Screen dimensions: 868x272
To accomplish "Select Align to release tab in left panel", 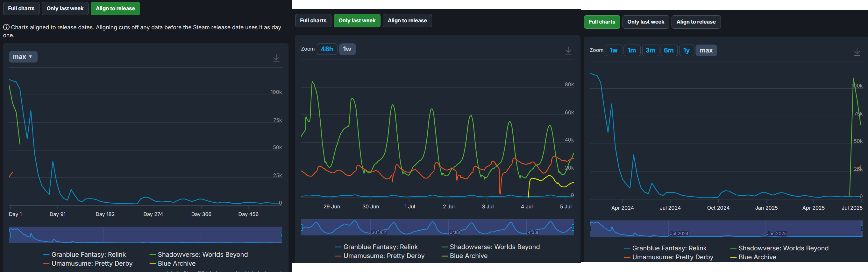I will (x=115, y=8).
